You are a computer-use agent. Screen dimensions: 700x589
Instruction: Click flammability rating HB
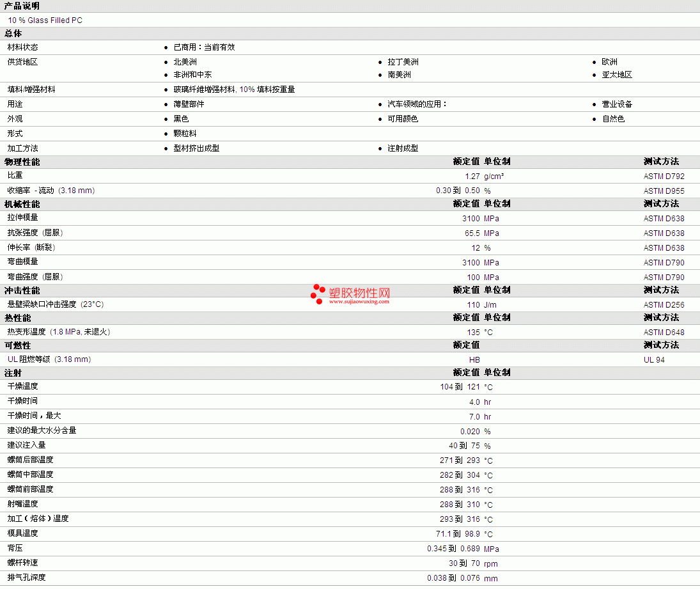pos(474,360)
